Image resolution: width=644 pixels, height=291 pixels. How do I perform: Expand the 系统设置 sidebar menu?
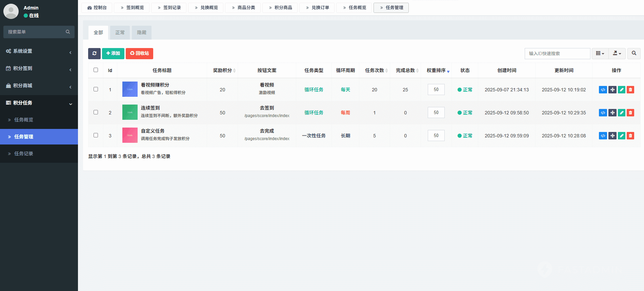point(39,51)
